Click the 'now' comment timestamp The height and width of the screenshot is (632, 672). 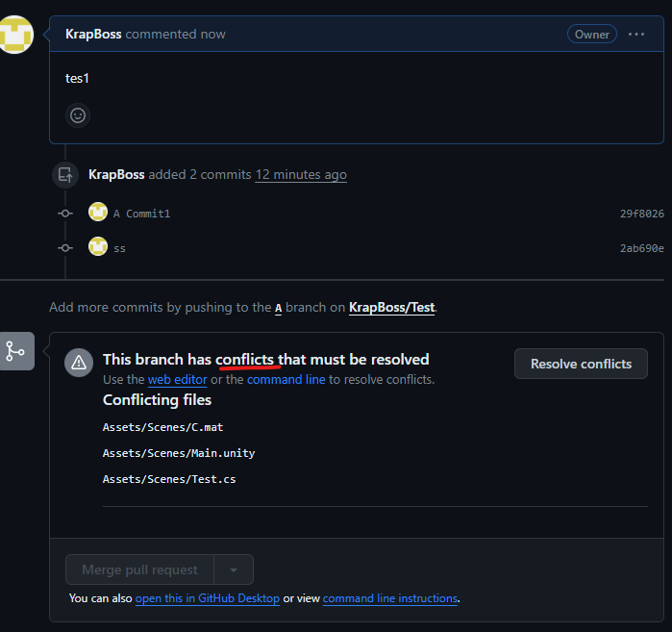point(212,35)
